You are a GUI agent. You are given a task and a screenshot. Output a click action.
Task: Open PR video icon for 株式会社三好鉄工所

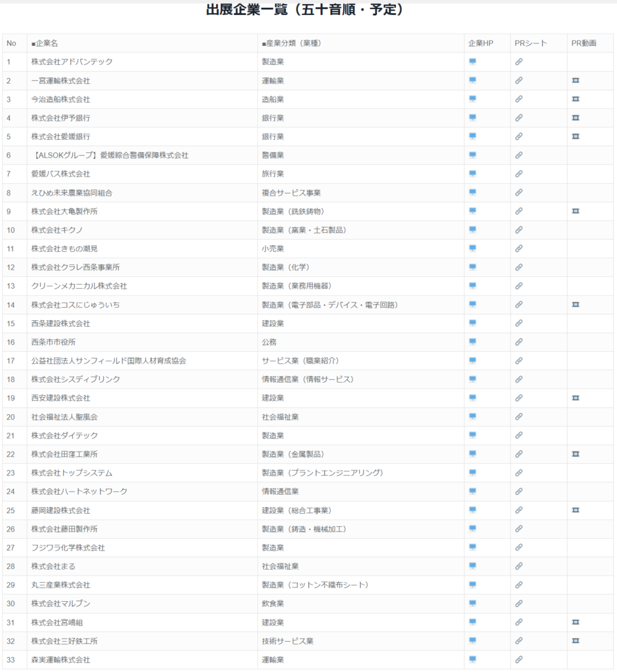(x=576, y=640)
